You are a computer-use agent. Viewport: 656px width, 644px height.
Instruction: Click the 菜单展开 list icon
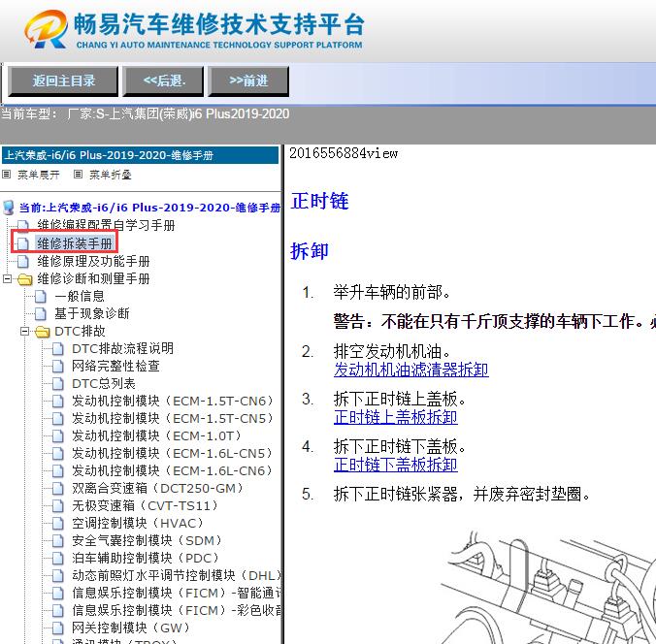[7, 175]
